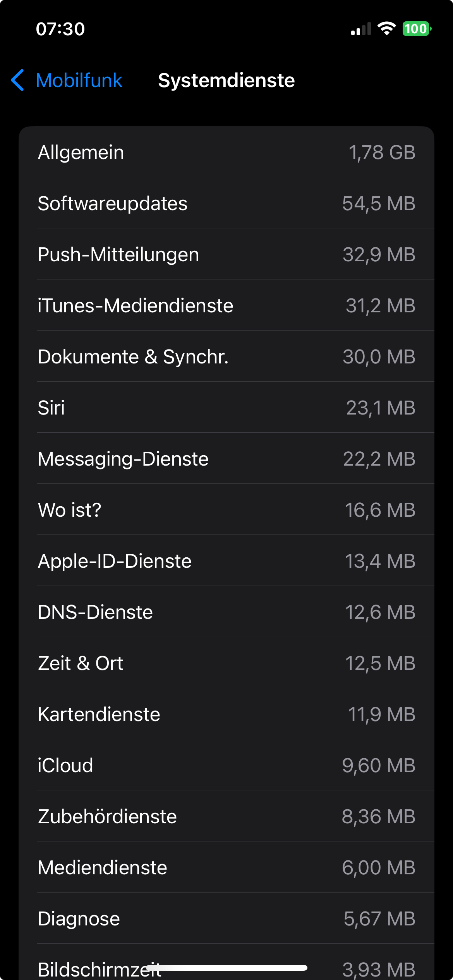Screen dimensions: 453x980
Task: Tap the battery indicator showing 100
Action: coord(417,29)
